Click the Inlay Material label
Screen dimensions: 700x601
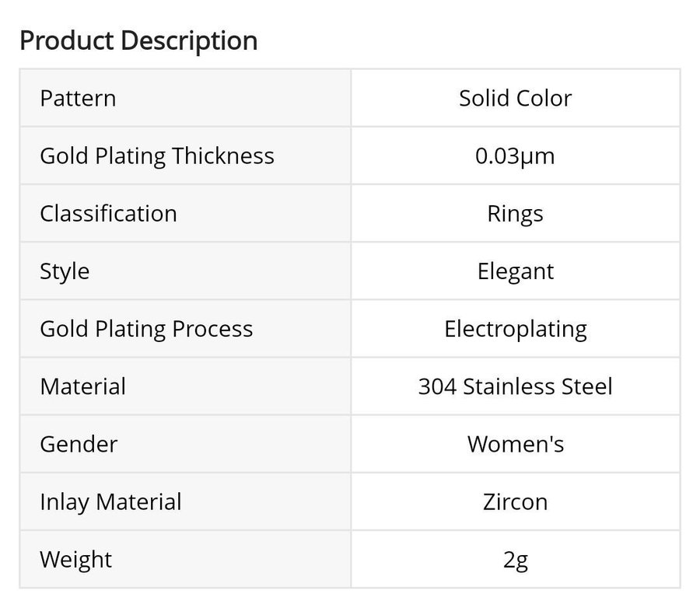(x=110, y=501)
